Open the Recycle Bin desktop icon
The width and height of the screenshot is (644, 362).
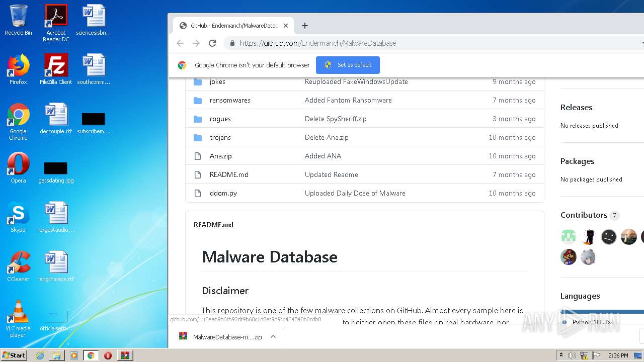tap(18, 20)
